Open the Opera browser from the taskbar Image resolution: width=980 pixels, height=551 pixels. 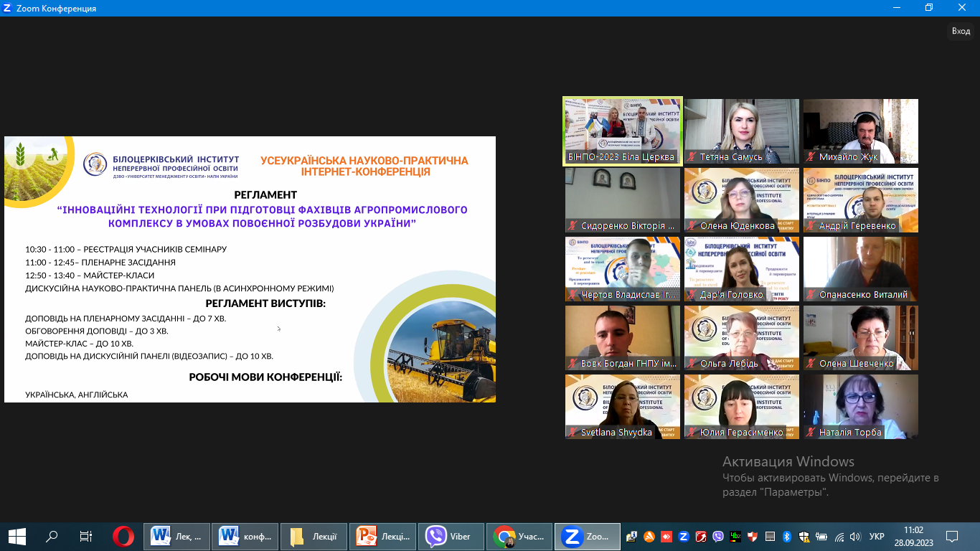pyautogui.click(x=123, y=536)
